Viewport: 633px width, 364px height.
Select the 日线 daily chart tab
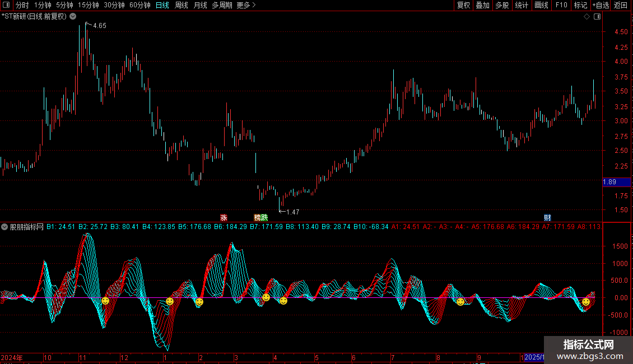click(162, 5)
